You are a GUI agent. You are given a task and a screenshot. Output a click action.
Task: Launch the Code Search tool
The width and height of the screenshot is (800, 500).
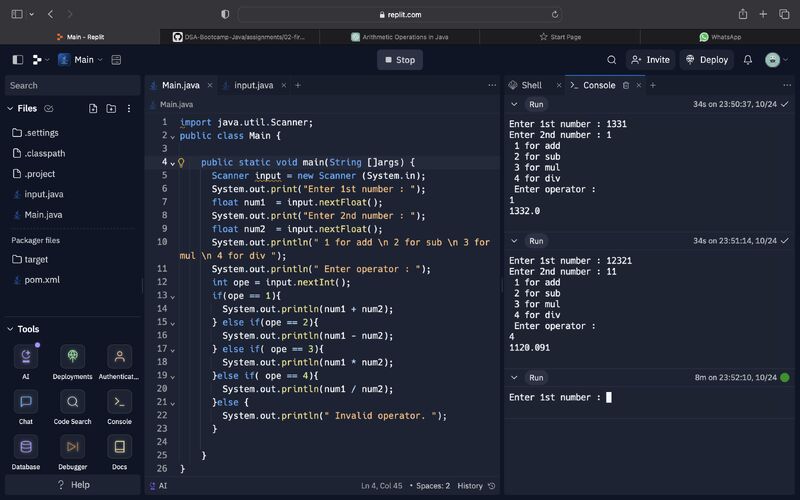click(72, 402)
